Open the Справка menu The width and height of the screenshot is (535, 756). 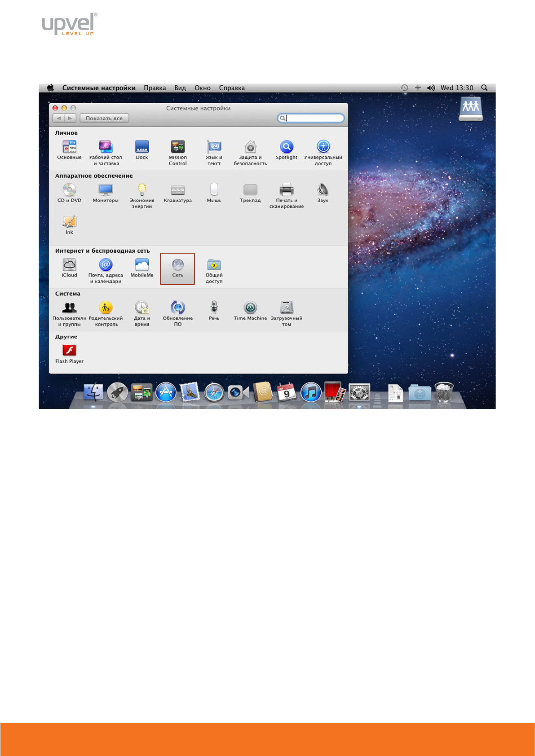click(232, 88)
